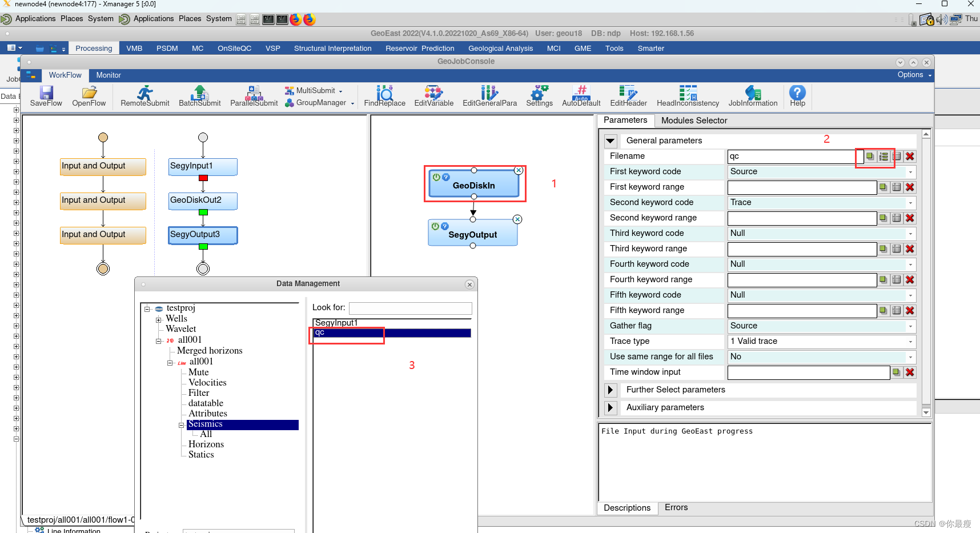Viewport: 980px width, 533px height.
Task: Open a workflow with OpenFlow icon
Action: (x=89, y=92)
